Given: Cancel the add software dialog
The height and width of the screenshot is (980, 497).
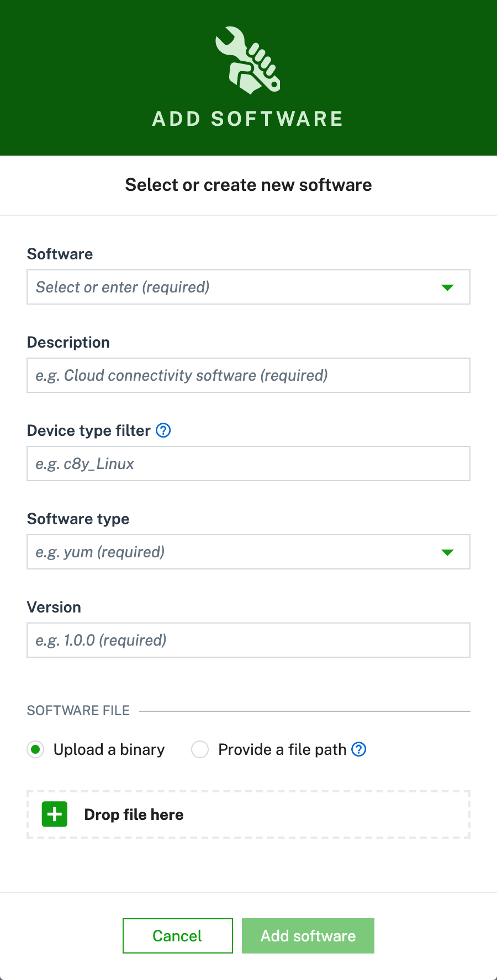Looking at the screenshot, I should [178, 936].
